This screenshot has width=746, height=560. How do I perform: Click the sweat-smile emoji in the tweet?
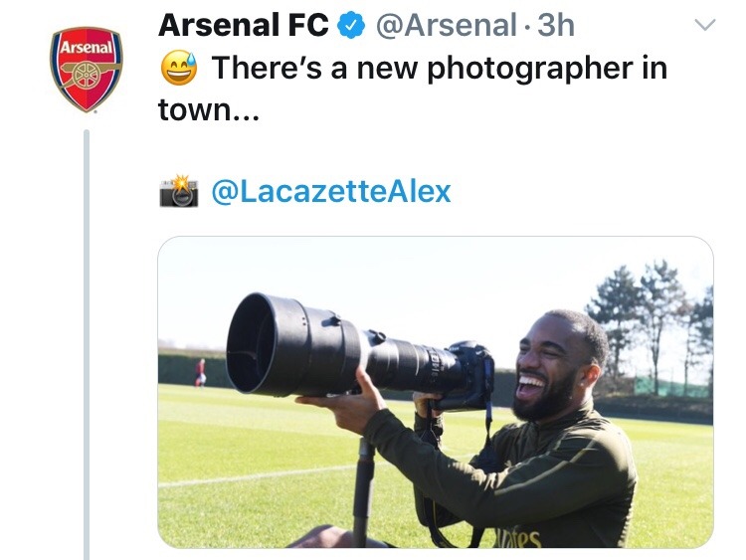coord(178,68)
